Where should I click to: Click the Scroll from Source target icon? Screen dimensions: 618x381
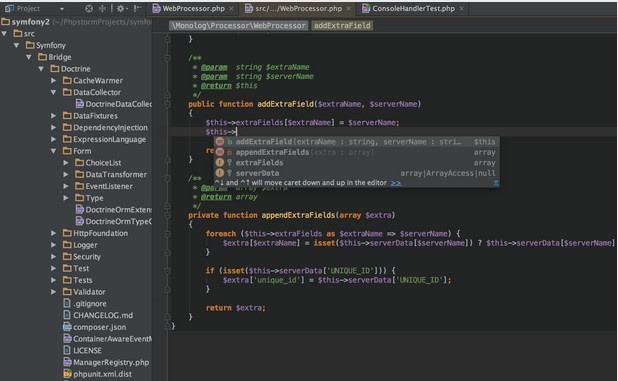[89, 8]
